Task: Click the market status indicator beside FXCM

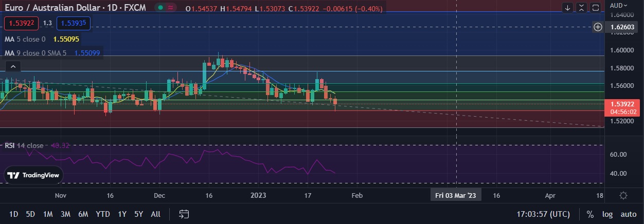Action: 161,8
